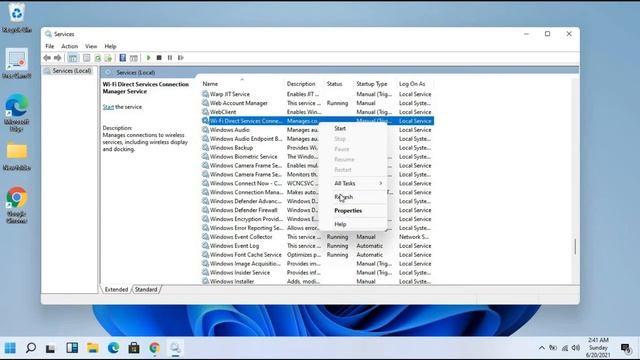Select Services (Local) tree node
This screenshot has width=640, height=360.
point(68,71)
